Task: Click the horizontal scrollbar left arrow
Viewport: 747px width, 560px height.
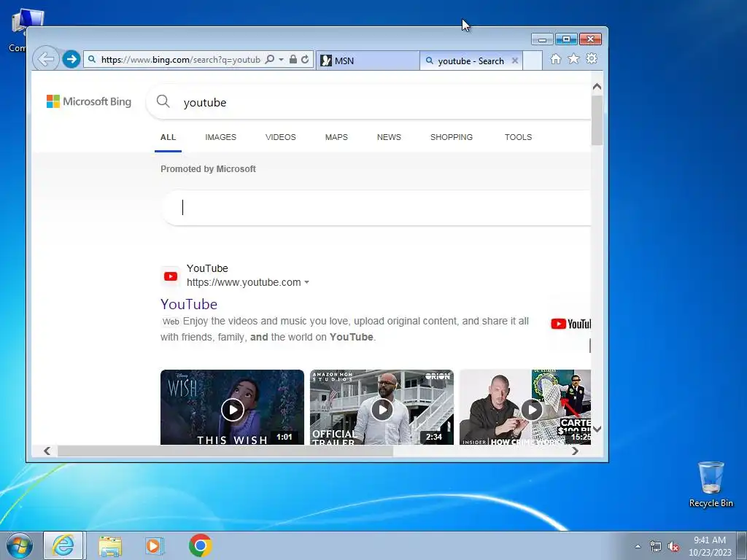Action: coord(47,451)
